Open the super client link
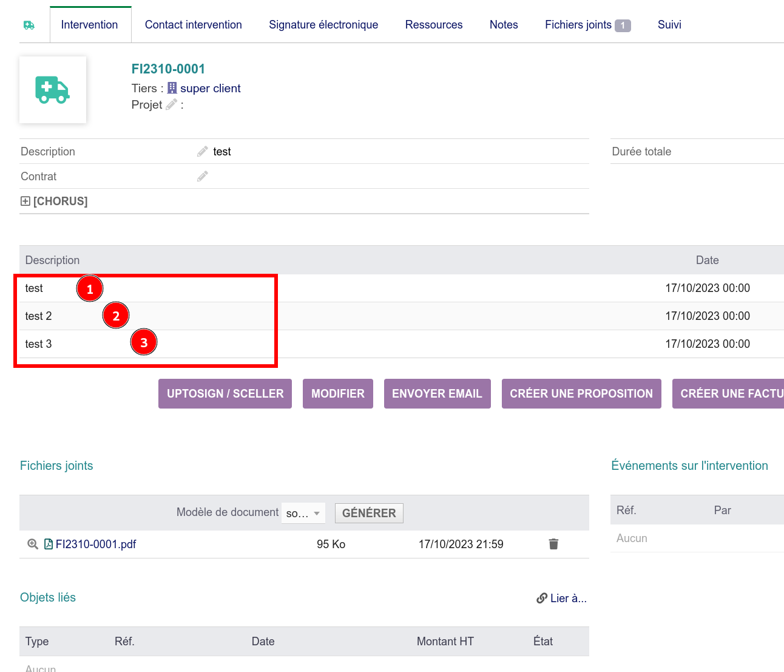784x672 pixels. (x=211, y=88)
